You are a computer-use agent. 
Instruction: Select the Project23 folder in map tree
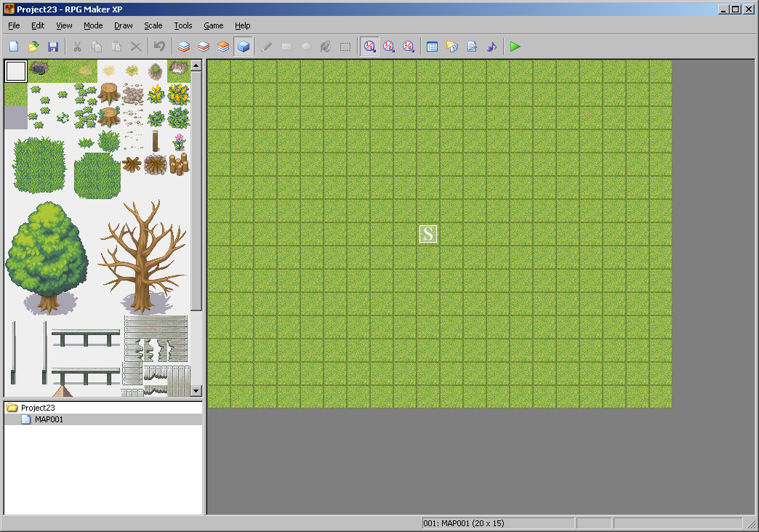38,408
